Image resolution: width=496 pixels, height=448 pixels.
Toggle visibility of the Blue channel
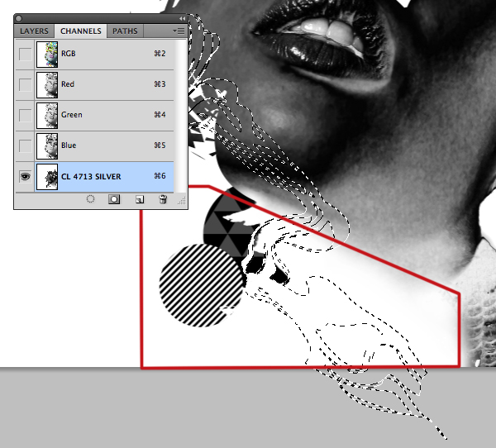25,145
